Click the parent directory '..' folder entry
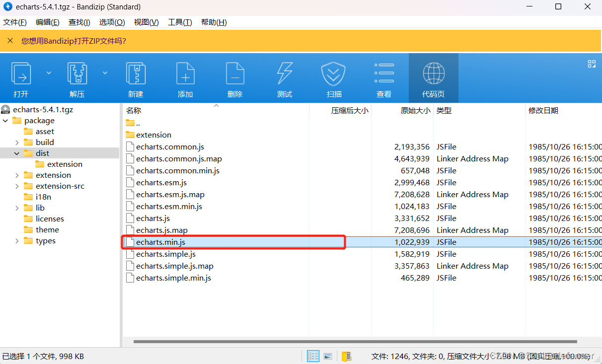Screen dimensions: 602x364 [133, 123]
